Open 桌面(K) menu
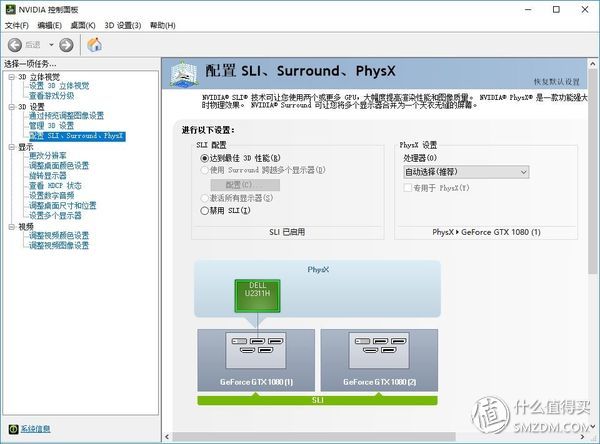 83,25
